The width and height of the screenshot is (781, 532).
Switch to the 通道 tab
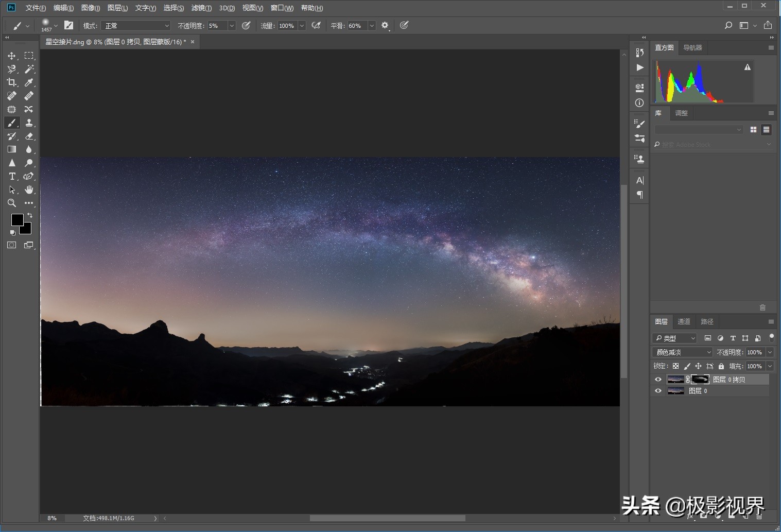(684, 321)
